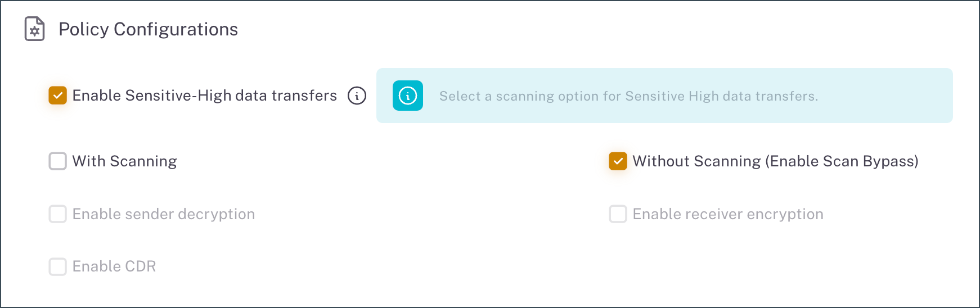Click the Without Scanning label text
This screenshot has height=308, width=980.
(696, 161)
